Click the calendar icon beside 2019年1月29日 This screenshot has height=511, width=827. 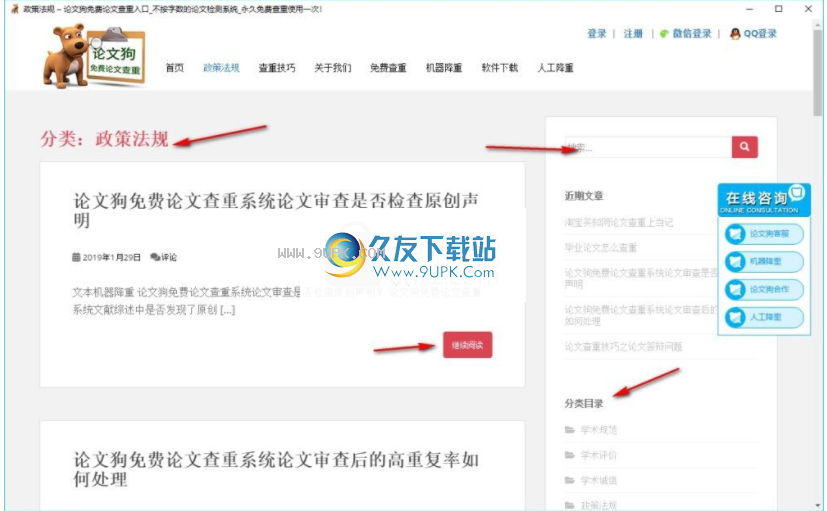[x=76, y=257]
